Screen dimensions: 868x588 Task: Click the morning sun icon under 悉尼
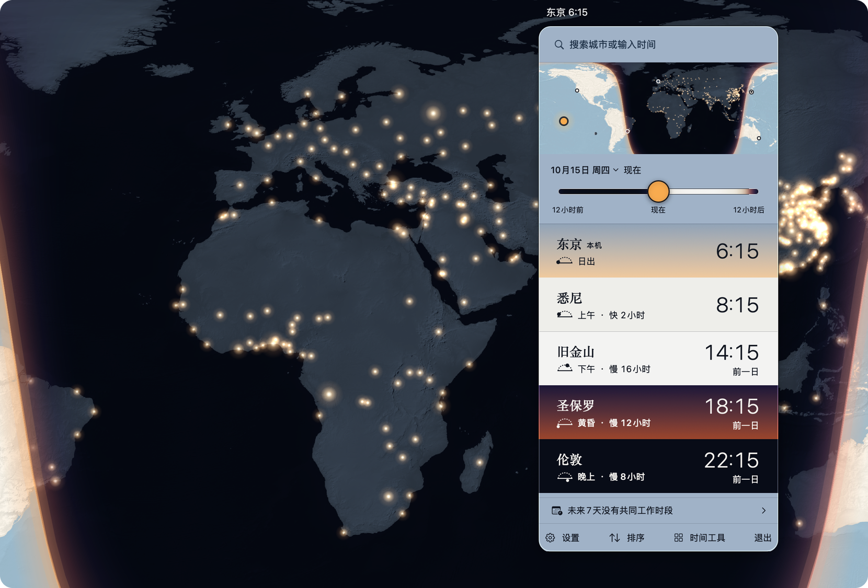564,315
